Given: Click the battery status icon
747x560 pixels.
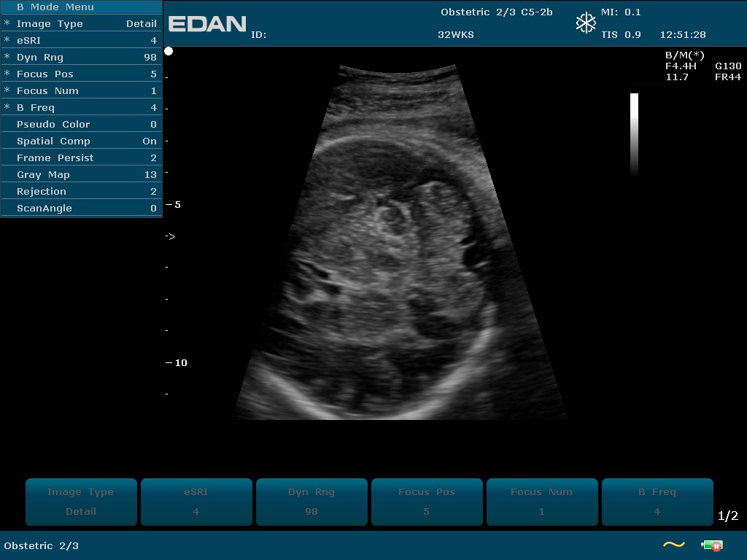Looking at the screenshot, I should pyautogui.click(x=711, y=545).
